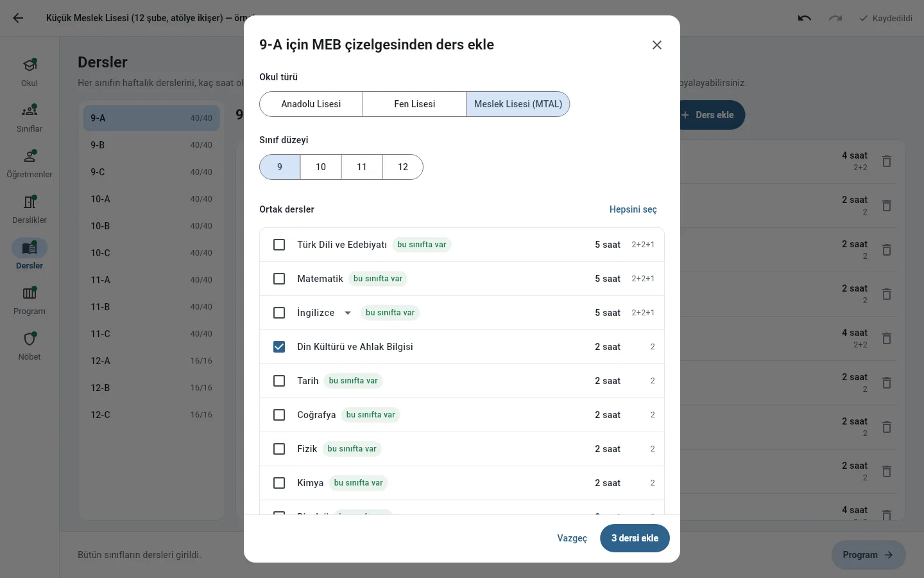
Task: Choose grade level 9
Action: (x=280, y=167)
